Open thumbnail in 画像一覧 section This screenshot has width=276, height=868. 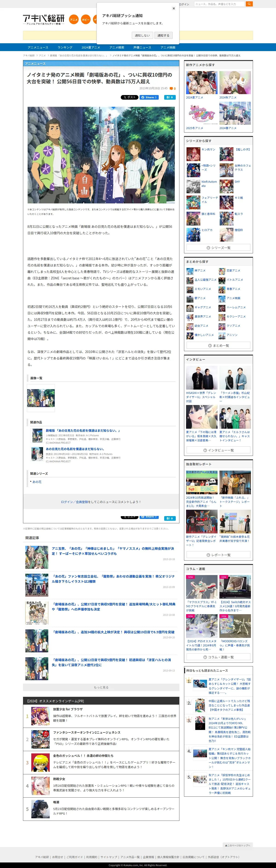(x=41, y=398)
